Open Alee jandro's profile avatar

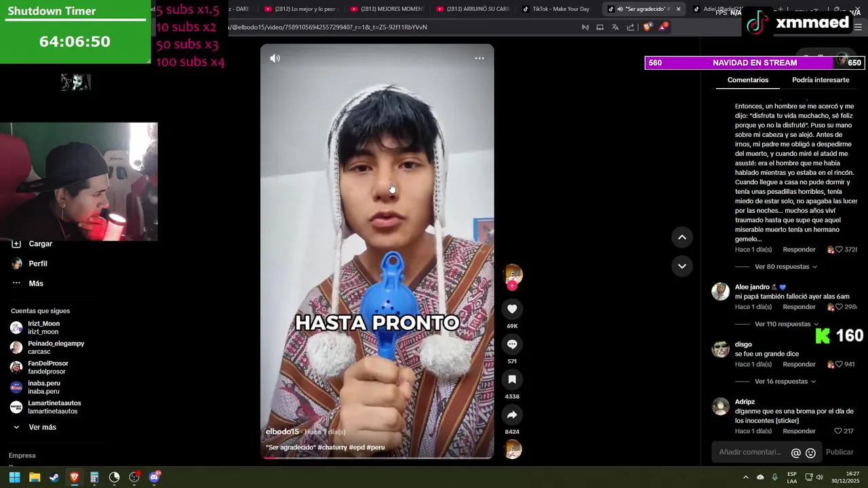pyautogui.click(x=720, y=291)
